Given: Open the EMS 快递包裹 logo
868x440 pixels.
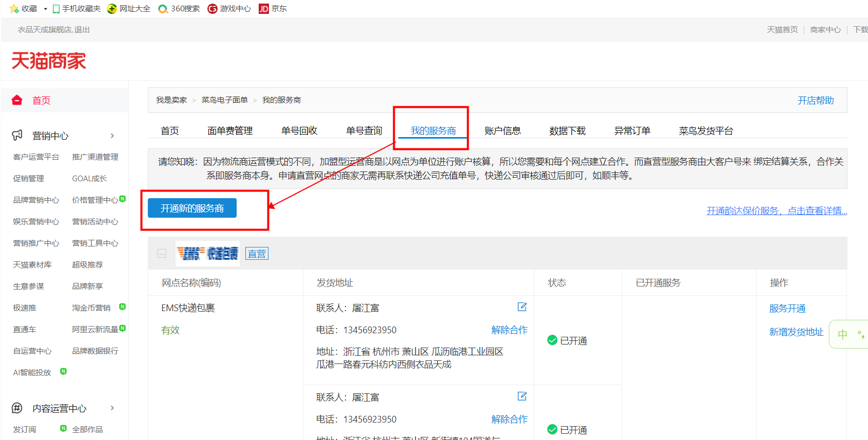Looking at the screenshot, I should pyautogui.click(x=207, y=254).
